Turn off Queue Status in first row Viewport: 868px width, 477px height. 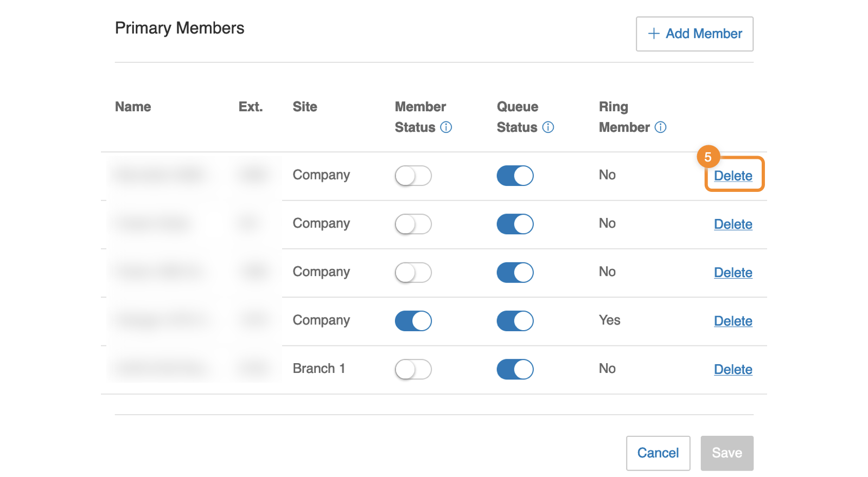515,176
